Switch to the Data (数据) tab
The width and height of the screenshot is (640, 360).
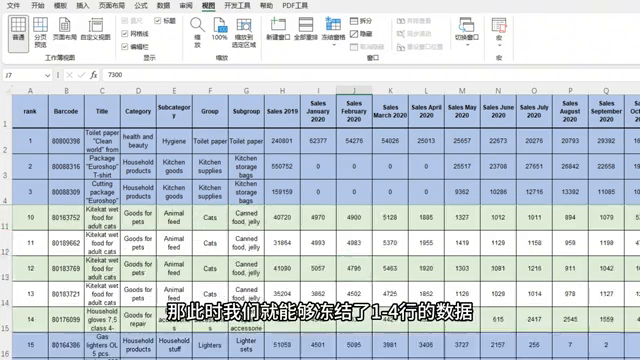click(x=163, y=6)
